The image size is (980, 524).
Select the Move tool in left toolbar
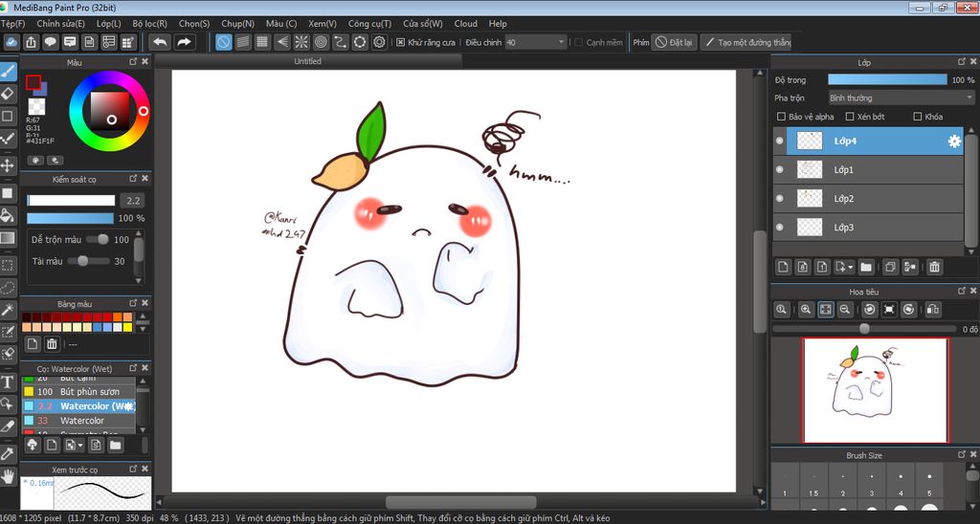[x=8, y=165]
